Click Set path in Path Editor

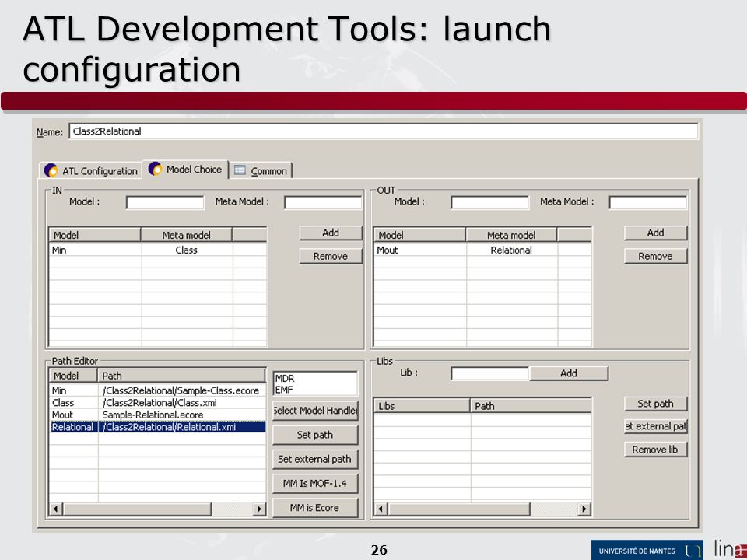tap(315, 435)
